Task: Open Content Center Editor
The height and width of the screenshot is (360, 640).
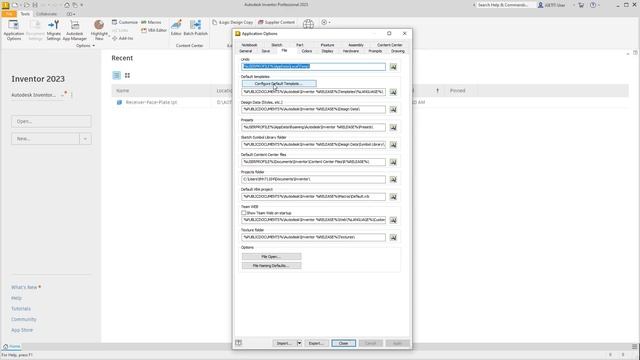Action: [176, 27]
